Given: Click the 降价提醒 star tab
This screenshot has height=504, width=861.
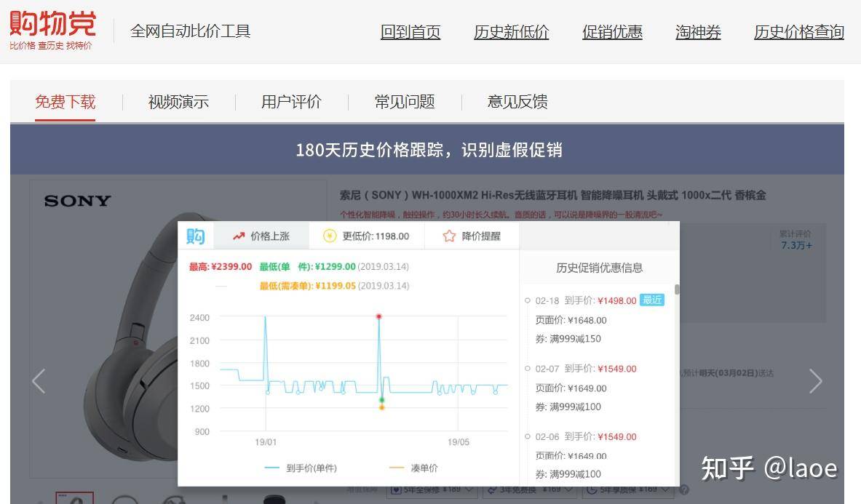Looking at the screenshot, I should [472, 236].
